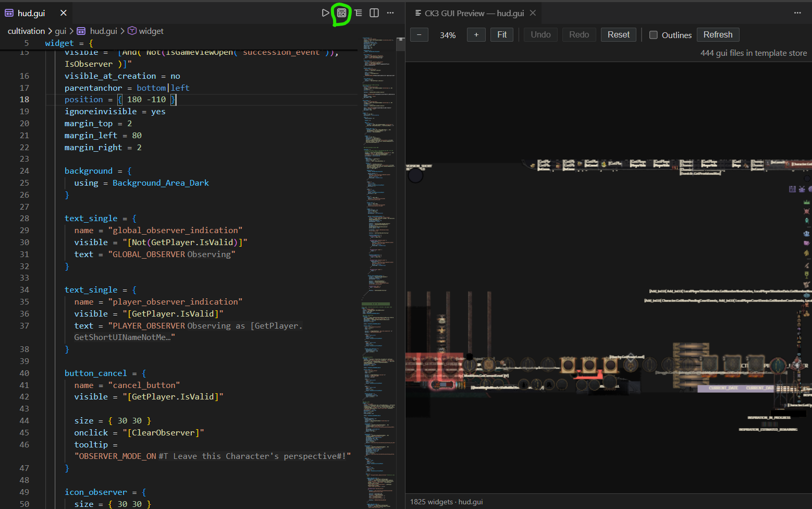812x509 pixels.
Task: Click line number 40 in gutter
Action: (24, 373)
